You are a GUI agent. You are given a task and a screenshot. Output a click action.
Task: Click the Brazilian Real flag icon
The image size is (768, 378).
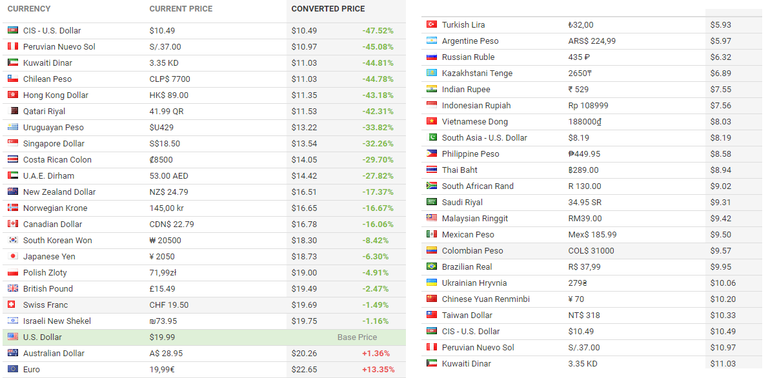point(432,267)
